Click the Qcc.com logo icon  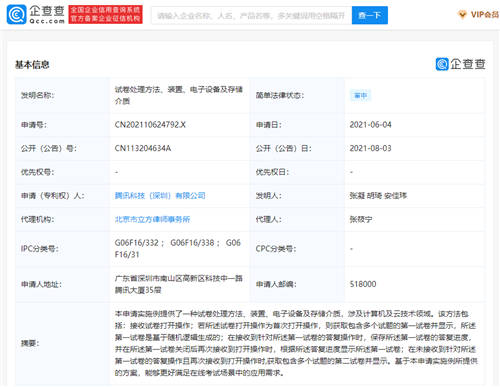(x=16, y=14)
